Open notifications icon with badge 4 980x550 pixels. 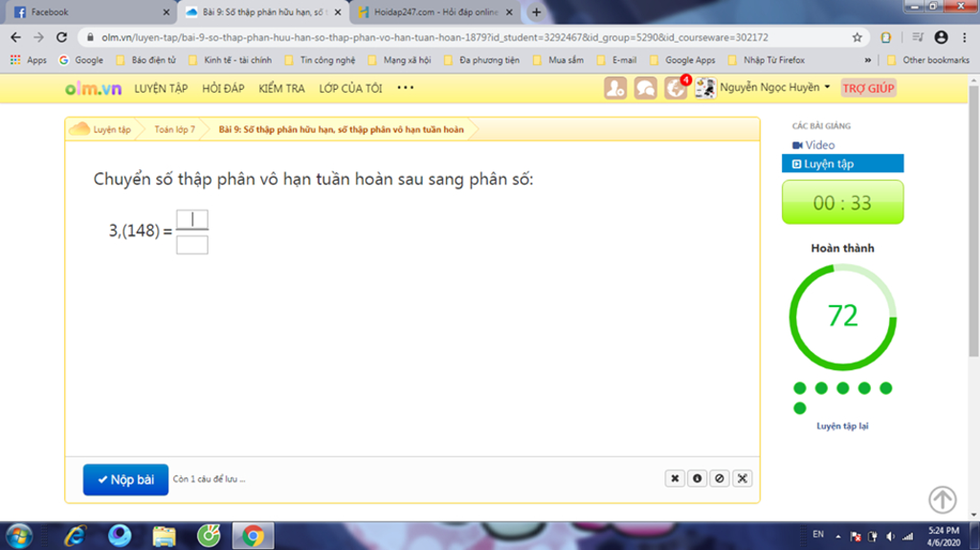pos(676,88)
